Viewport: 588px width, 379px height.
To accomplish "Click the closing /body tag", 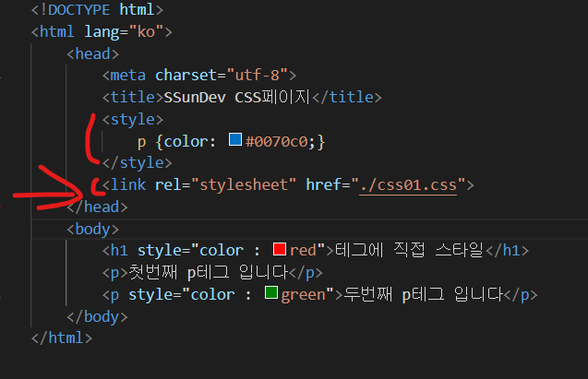I will click(x=97, y=317).
